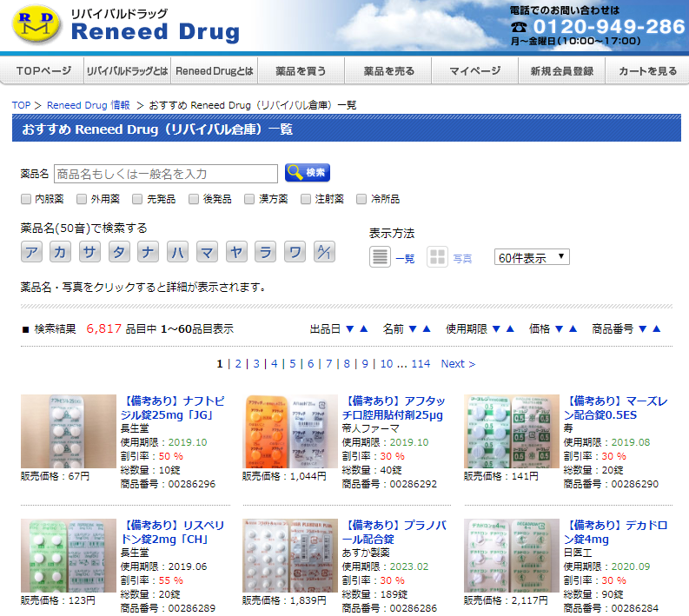689x616 pixels.
Task: Open マーズレン配合錠0.5ES product link
Action: (x=615, y=407)
